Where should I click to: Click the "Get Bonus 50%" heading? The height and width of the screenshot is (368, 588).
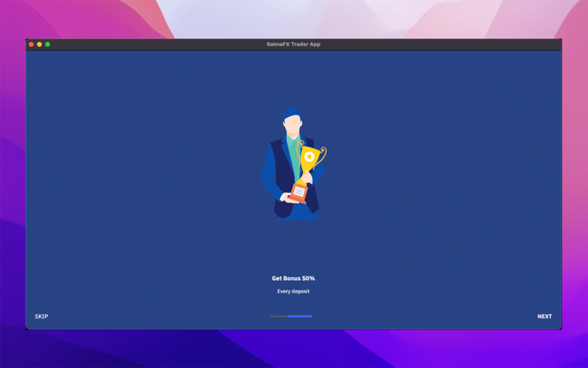click(x=293, y=278)
